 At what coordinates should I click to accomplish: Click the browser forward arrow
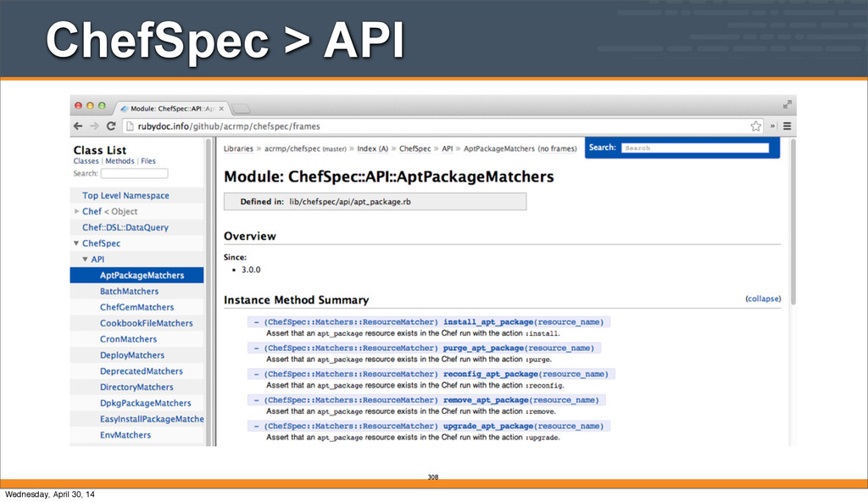pos(94,126)
